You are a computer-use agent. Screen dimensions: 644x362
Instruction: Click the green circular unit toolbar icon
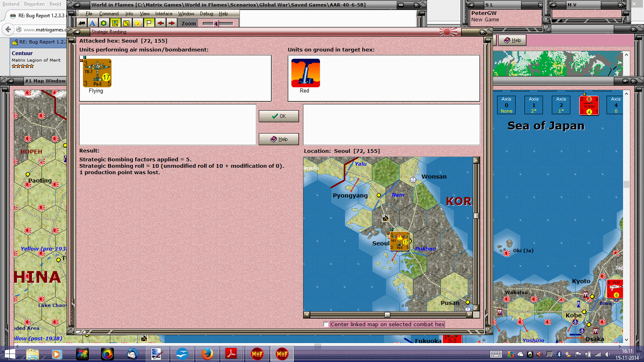pyautogui.click(x=104, y=23)
